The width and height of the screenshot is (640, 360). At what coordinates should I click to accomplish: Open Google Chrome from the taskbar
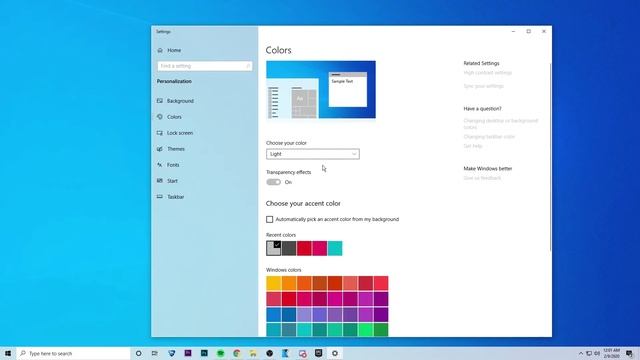point(237,353)
